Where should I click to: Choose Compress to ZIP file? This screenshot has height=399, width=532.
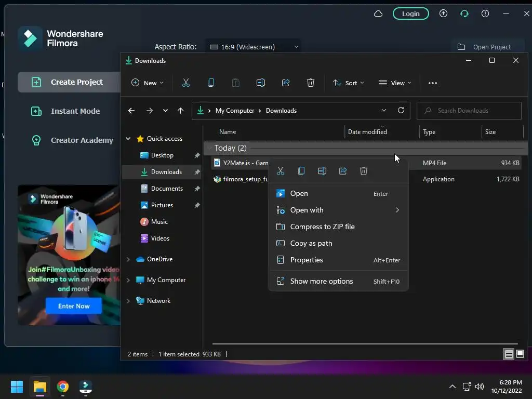coord(338,227)
